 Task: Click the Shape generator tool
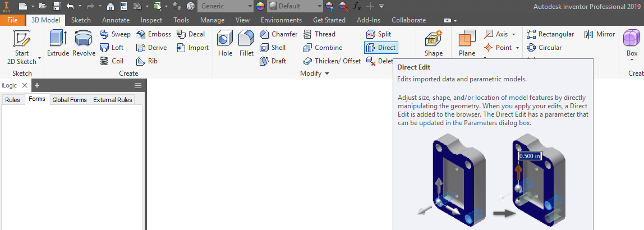[x=434, y=43]
